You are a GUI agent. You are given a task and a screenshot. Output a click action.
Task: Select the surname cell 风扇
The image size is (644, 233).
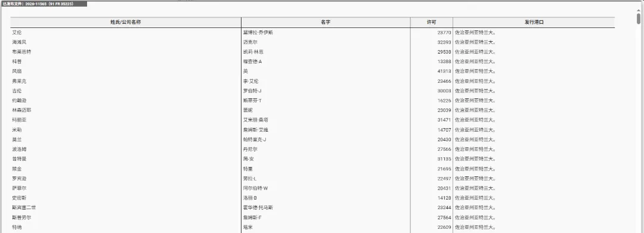17,72
